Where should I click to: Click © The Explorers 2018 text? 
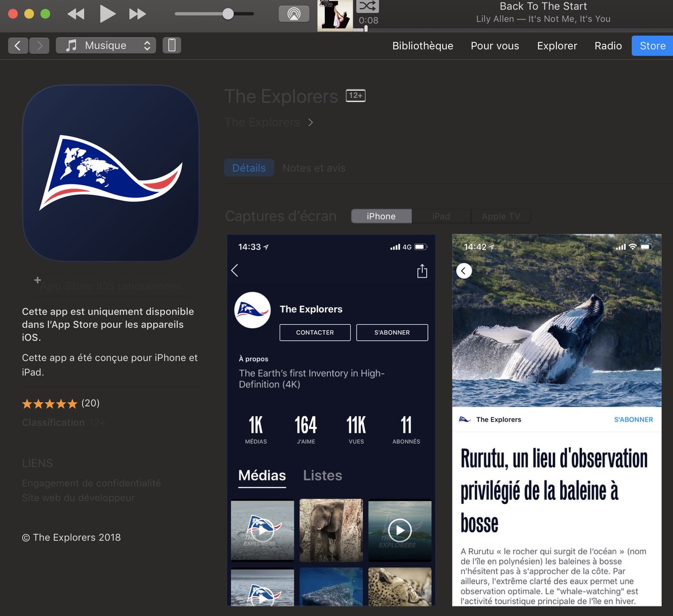[71, 537]
